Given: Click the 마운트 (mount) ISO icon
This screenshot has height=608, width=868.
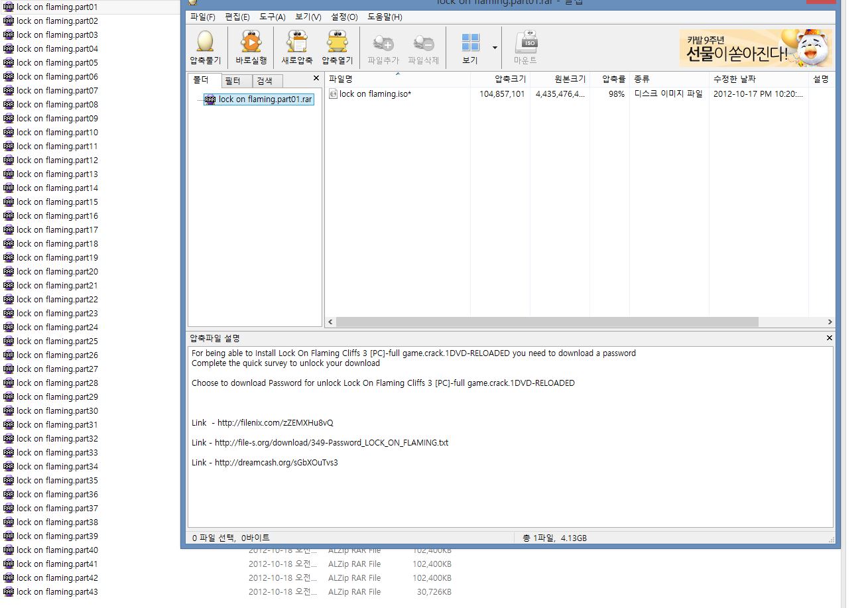Looking at the screenshot, I should coord(526,42).
